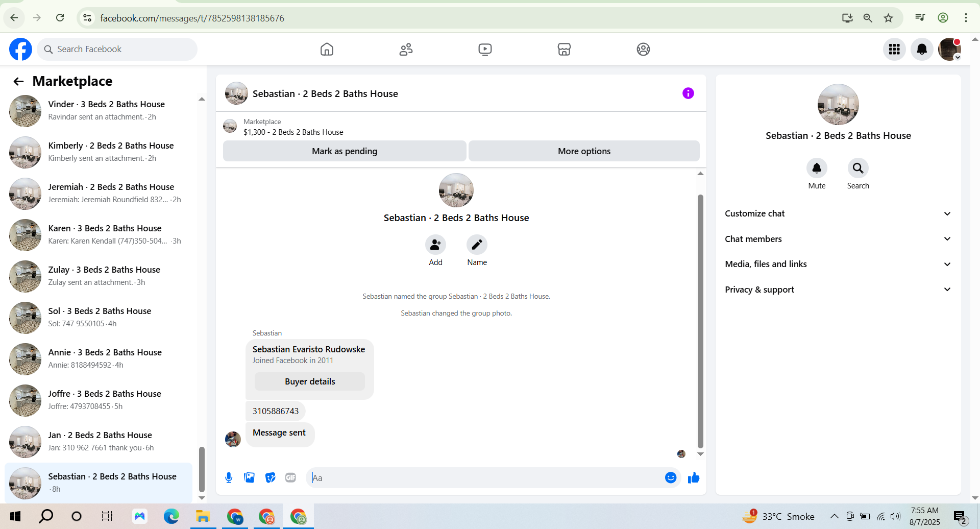The width and height of the screenshot is (980, 529).
Task: Open notifications bell
Action: [x=922, y=49]
